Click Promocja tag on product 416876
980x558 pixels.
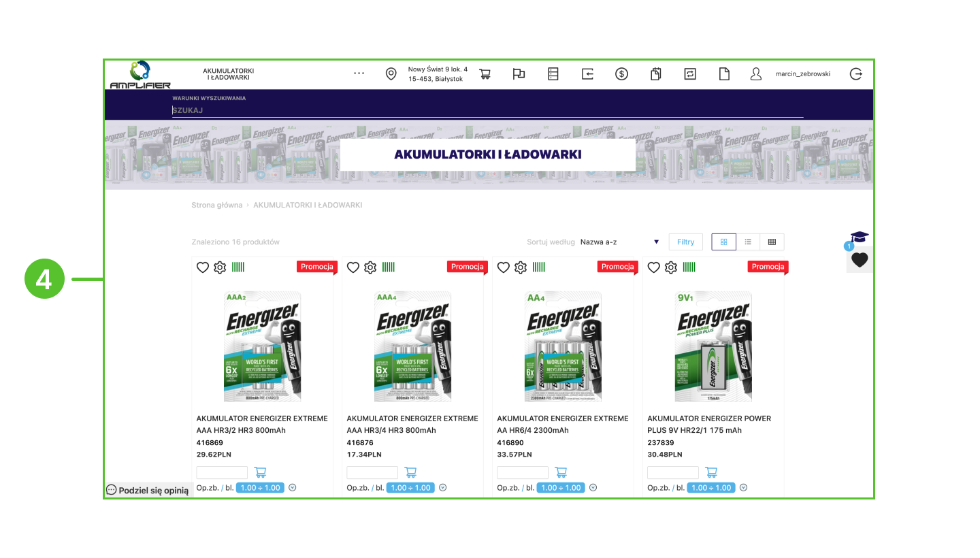pyautogui.click(x=466, y=267)
